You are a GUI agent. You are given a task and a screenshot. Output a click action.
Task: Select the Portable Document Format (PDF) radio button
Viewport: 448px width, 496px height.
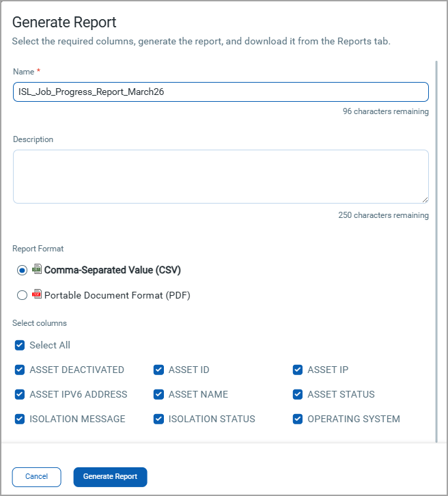coord(22,295)
